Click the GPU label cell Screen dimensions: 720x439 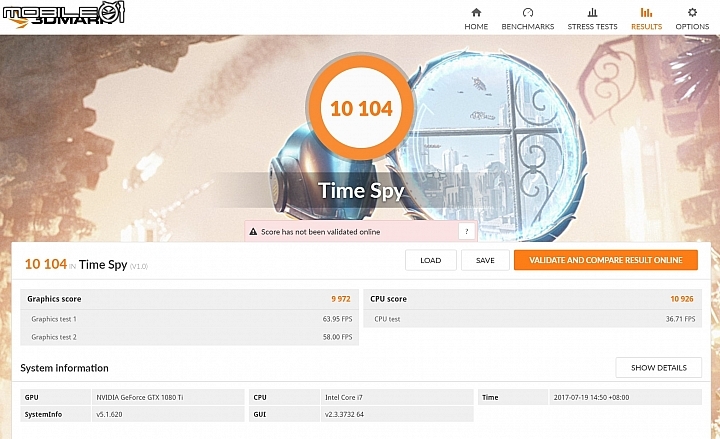point(56,397)
